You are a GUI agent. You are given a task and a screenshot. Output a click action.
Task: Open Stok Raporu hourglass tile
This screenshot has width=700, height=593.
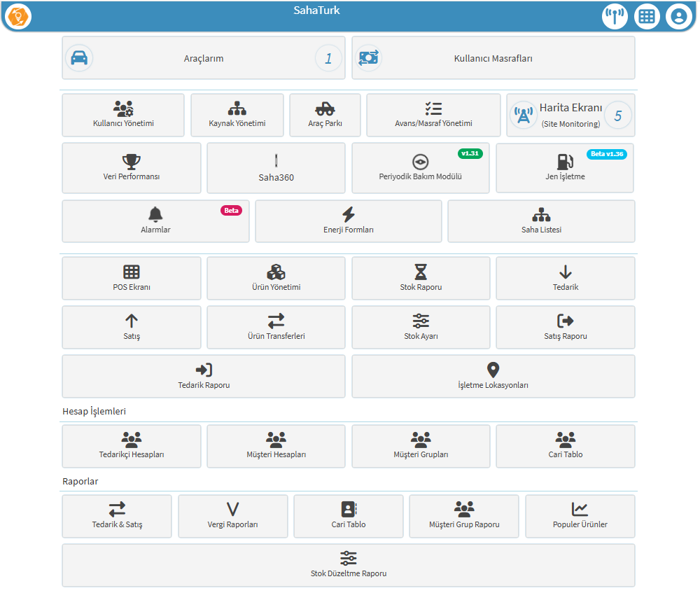point(420,278)
